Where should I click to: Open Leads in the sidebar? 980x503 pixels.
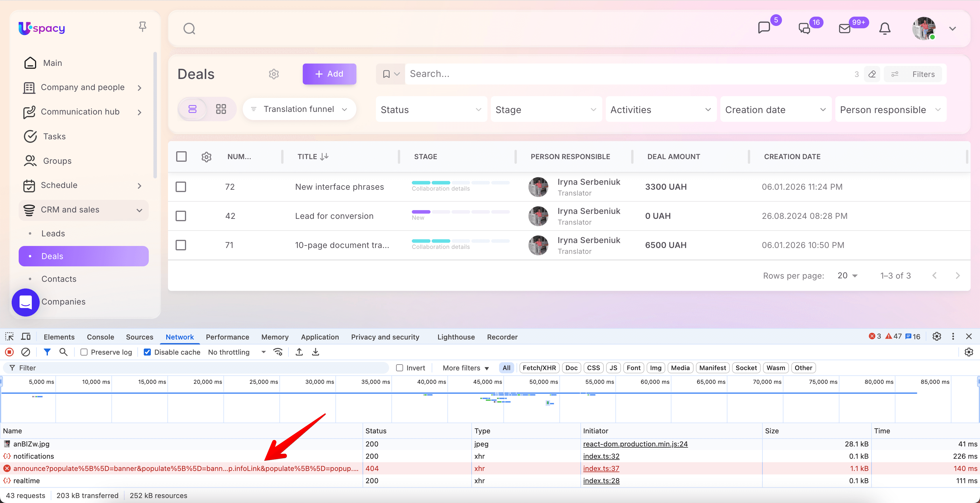click(53, 233)
